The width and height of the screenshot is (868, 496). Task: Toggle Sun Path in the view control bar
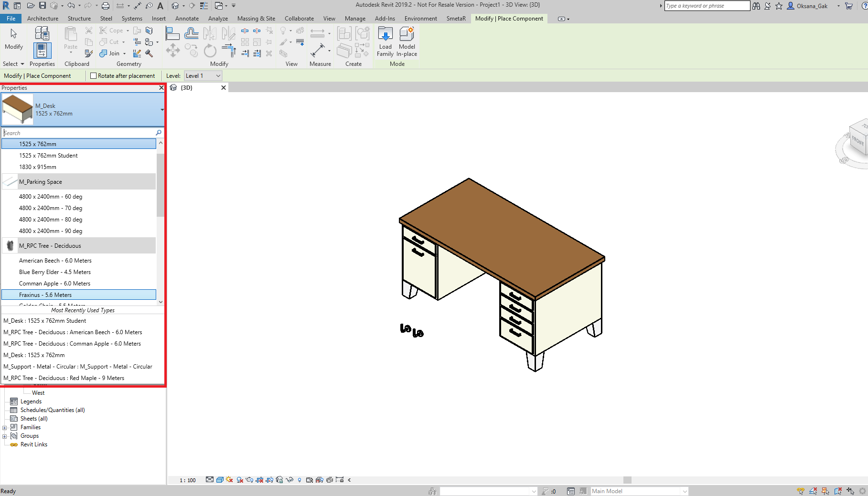pos(229,480)
